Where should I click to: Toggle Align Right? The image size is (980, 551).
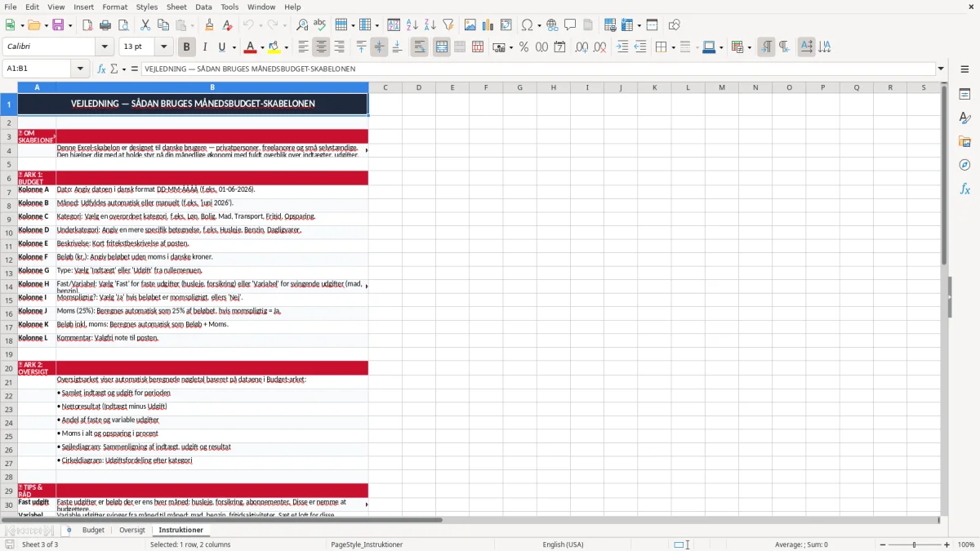339,47
